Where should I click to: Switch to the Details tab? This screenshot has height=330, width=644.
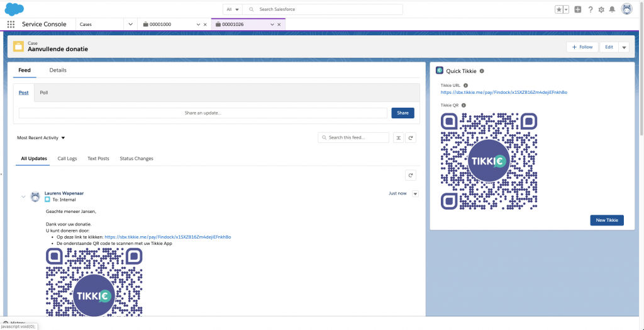click(x=58, y=70)
